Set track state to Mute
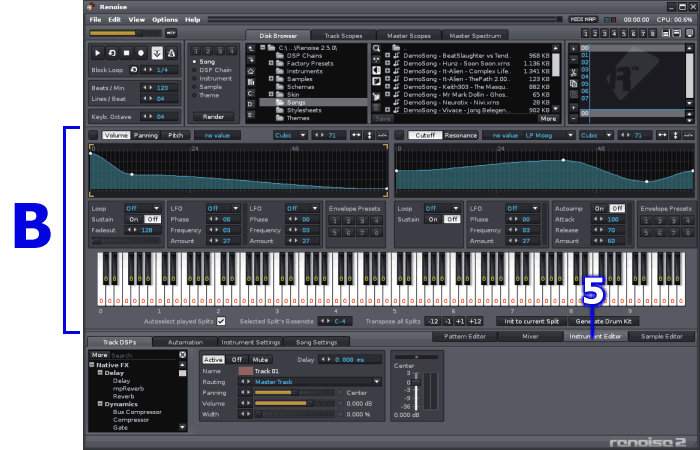 coord(260,360)
